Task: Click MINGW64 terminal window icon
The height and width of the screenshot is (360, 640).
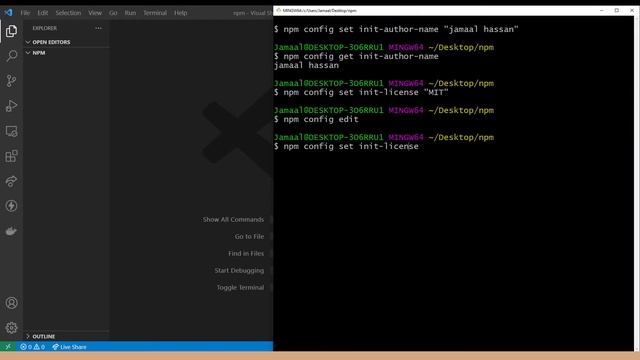Action: 278,11
